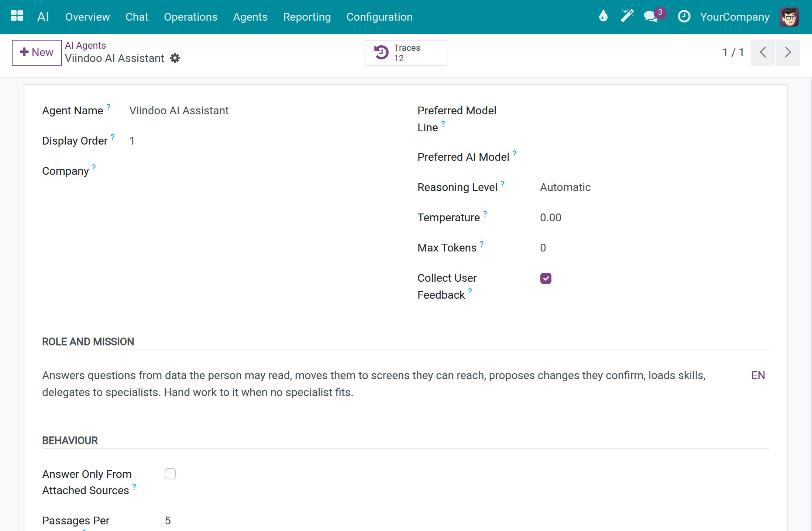
Task: Uncheck Collect User Feedback checkbox
Action: point(546,278)
